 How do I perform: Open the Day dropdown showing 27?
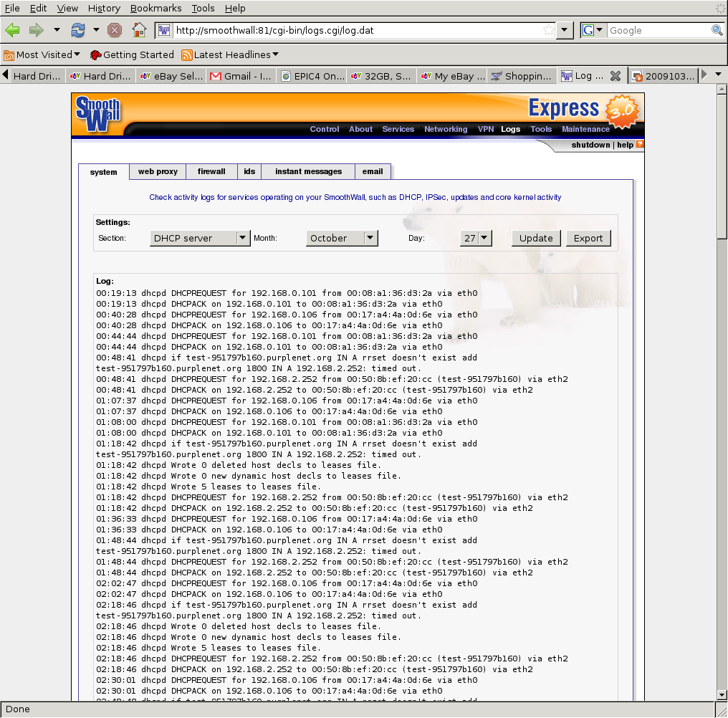476,238
